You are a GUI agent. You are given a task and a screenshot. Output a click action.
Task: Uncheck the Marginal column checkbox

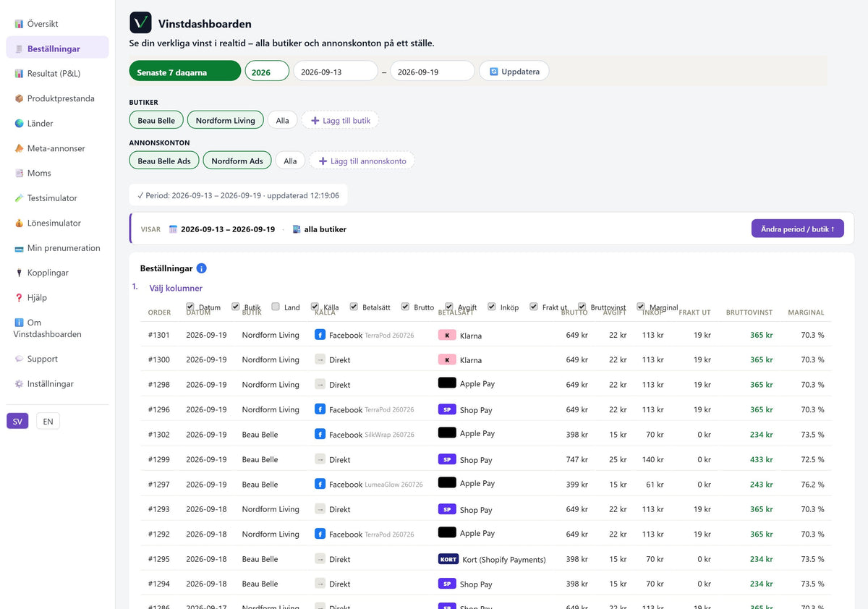[641, 307]
